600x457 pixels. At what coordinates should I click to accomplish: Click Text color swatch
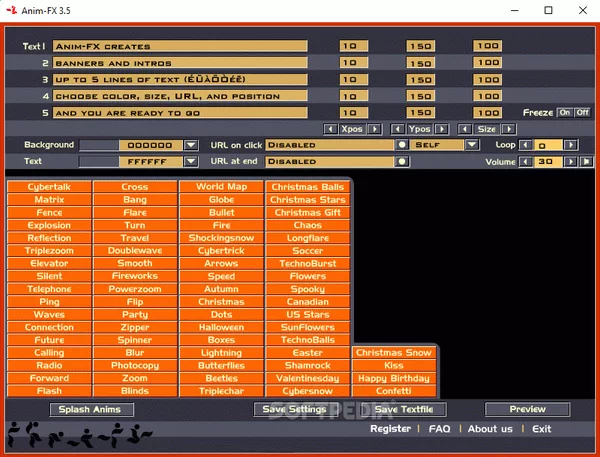[x=99, y=162]
